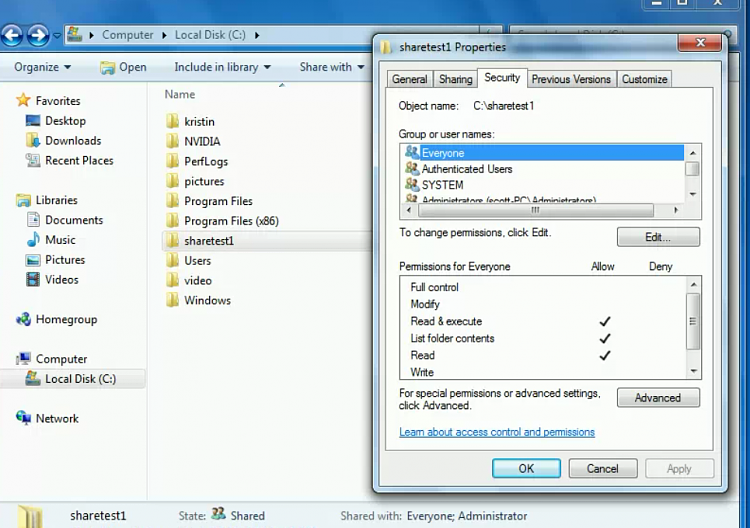Click the Homegroup icon
This screenshot has width=750, height=528.
pos(23,319)
